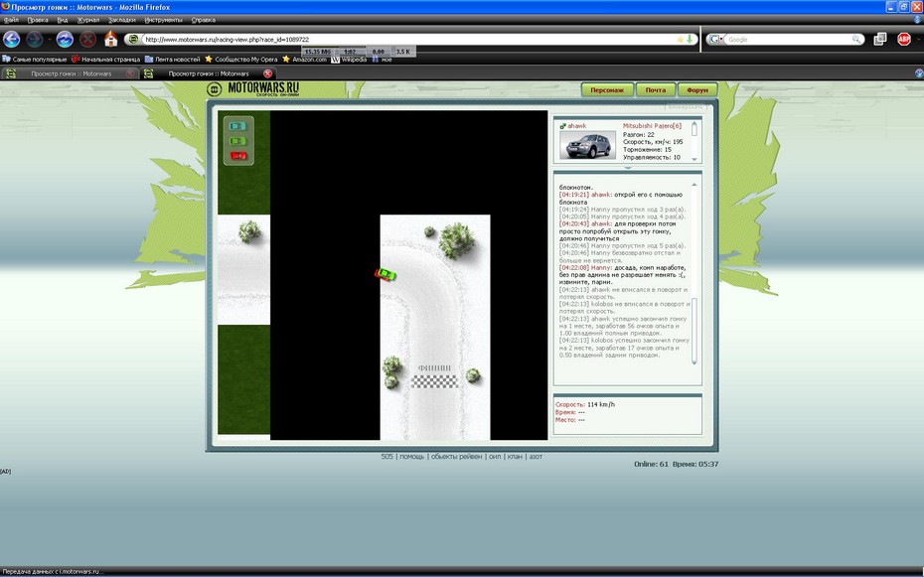Viewport: 924px width, 577px height.
Task: Open the back history dropdown arrow
Action: (x=50, y=40)
